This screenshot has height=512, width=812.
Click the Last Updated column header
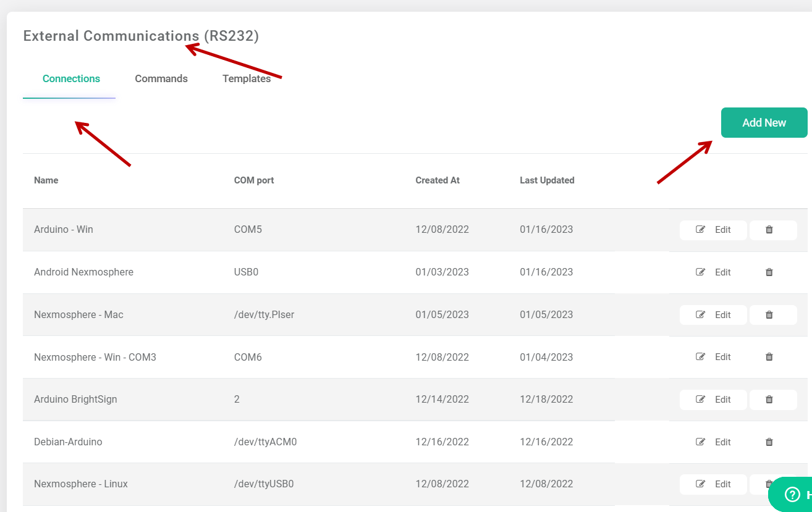pos(547,180)
